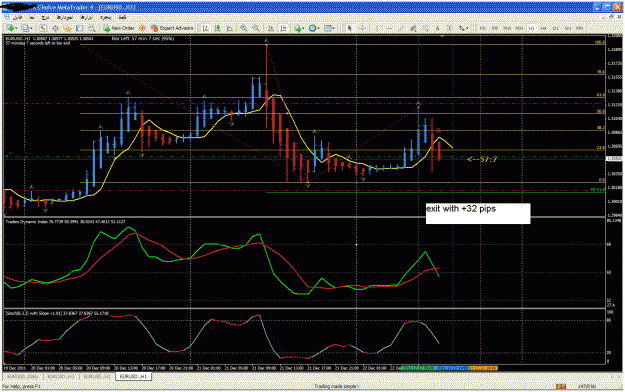This screenshot has width=625, height=392.
Task: Switch timeframe to M15
Action: point(507,28)
